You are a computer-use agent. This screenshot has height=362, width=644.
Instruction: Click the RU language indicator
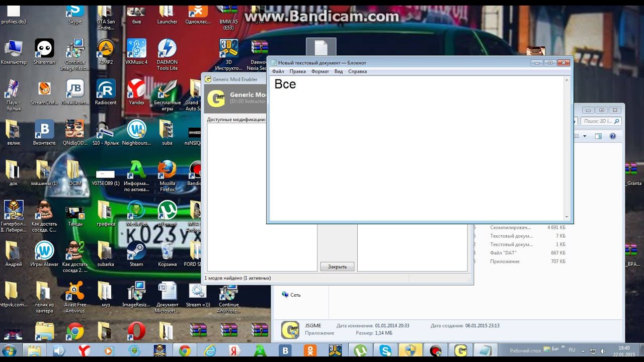point(572,349)
